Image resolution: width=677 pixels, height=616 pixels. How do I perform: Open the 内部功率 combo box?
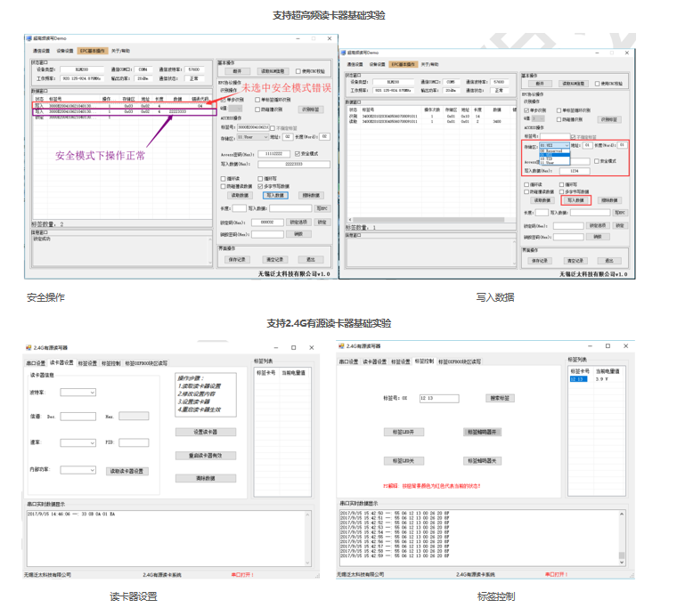click(x=78, y=469)
